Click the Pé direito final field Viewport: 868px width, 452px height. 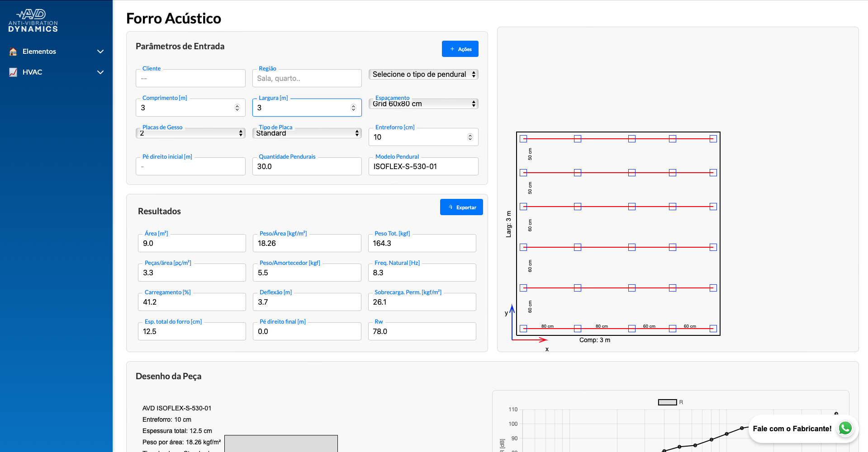(307, 331)
